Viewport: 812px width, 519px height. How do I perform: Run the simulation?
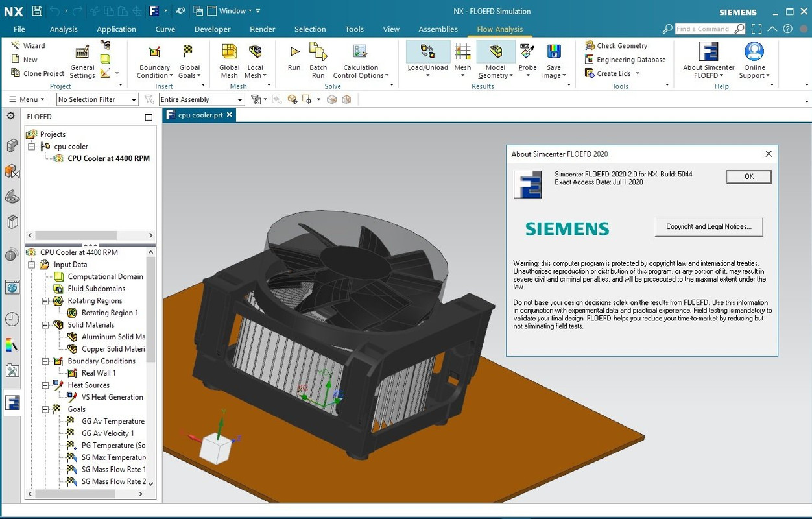tap(294, 57)
